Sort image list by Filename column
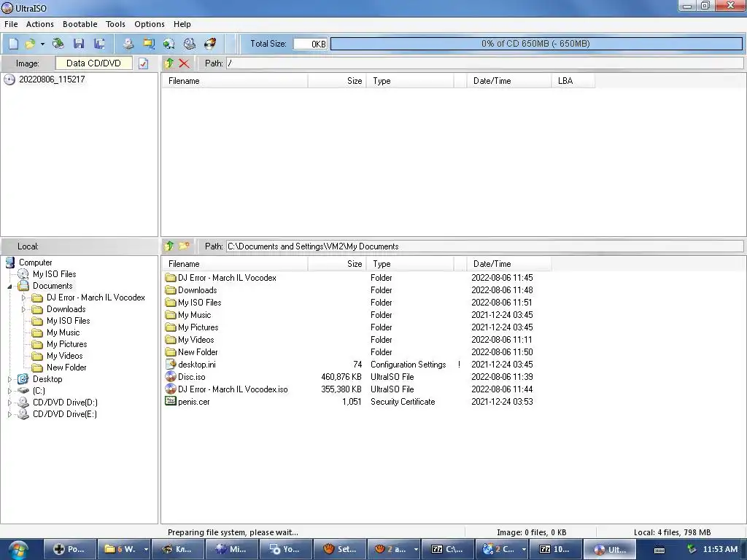The width and height of the screenshot is (747, 560). pyautogui.click(x=235, y=81)
